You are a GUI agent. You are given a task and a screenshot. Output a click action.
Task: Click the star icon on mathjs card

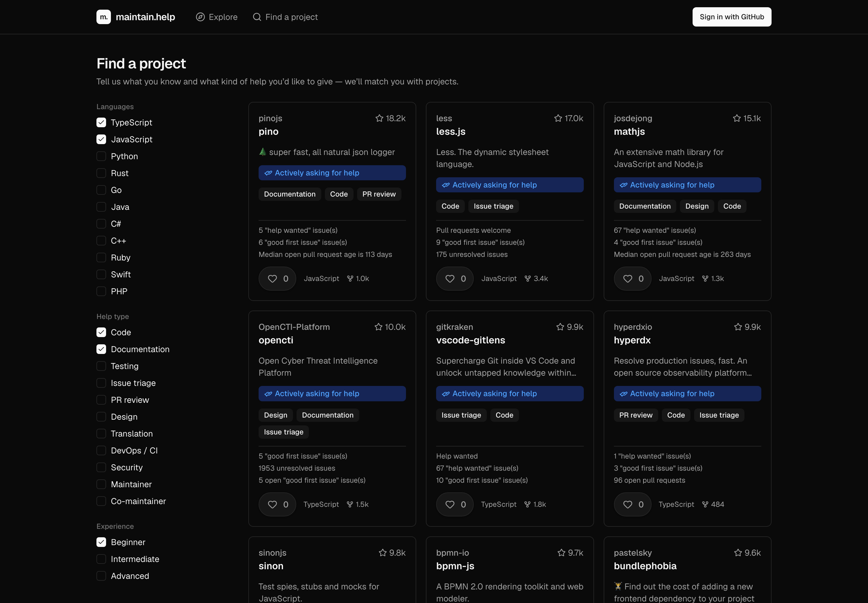(737, 118)
